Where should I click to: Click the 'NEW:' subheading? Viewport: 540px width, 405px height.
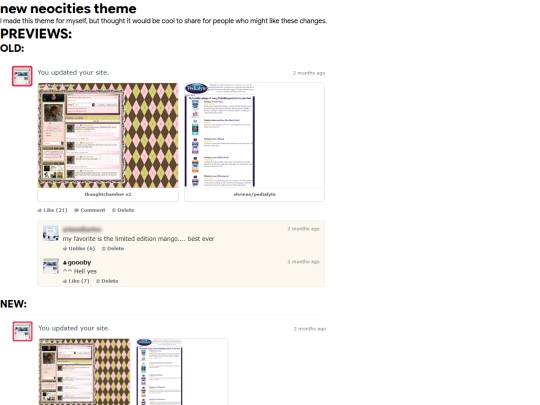point(13,304)
